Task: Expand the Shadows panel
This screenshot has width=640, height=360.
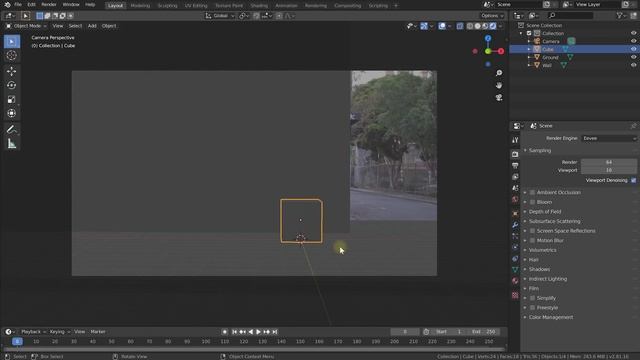Action: [539, 269]
